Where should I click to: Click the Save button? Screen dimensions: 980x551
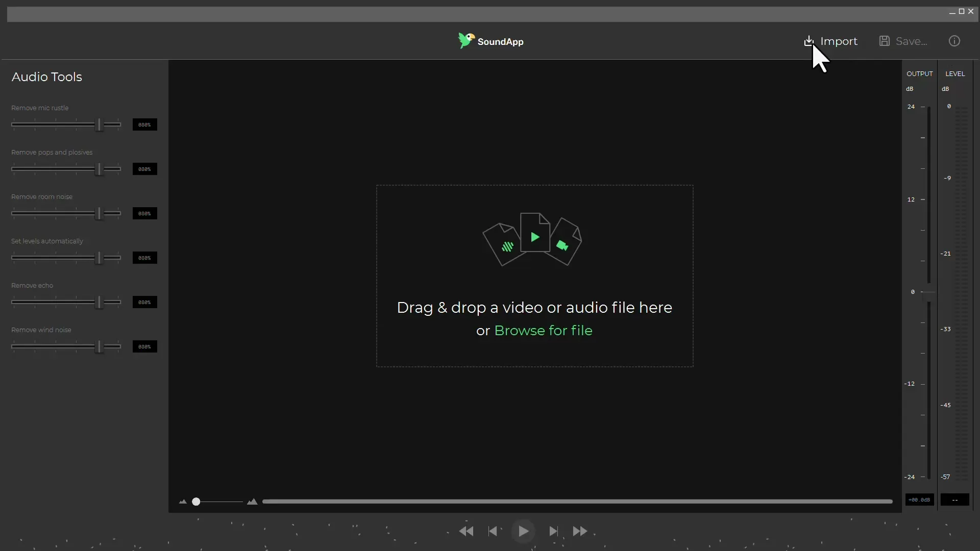[x=903, y=41]
